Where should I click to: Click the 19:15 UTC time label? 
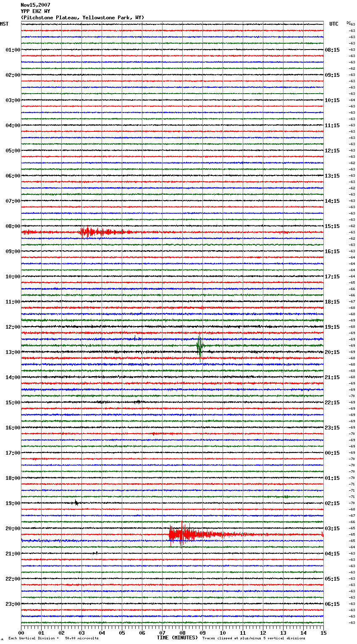pyautogui.click(x=332, y=327)
